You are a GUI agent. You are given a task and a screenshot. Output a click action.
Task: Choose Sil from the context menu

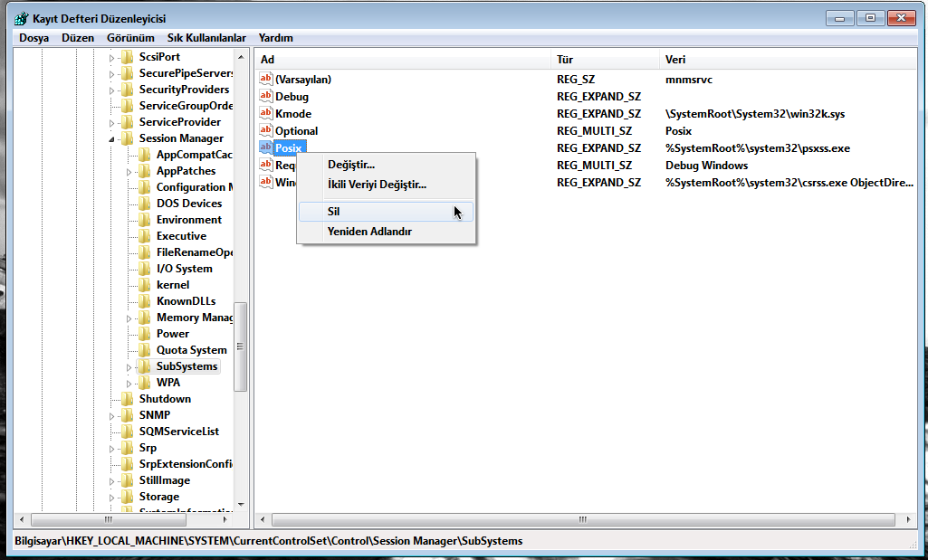[x=386, y=212]
